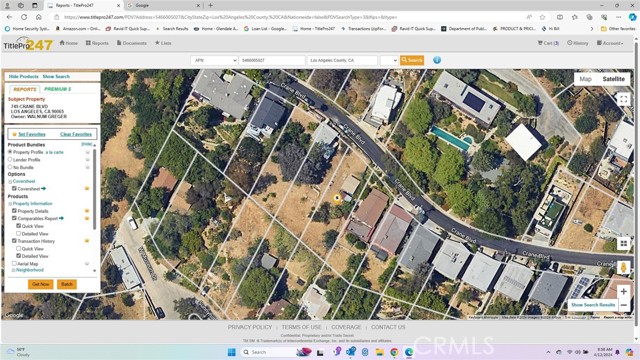Screen dimensions: 640x360
Task: Open the blue info icon beside Search
Action: (x=437, y=60)
